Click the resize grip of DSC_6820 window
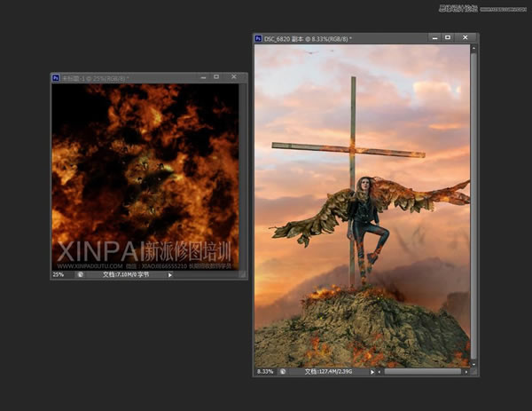The height and width of the screenshot is (411, 532). point(473,372)
